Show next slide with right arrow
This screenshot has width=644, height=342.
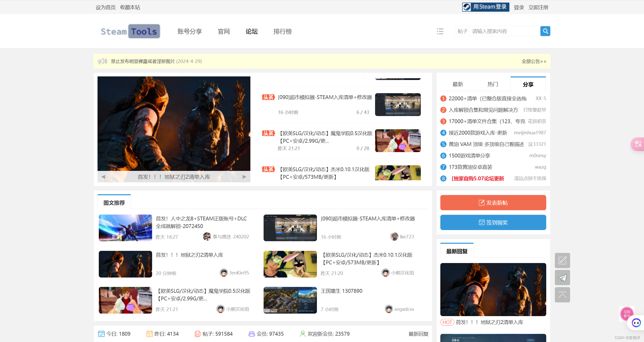244,177
